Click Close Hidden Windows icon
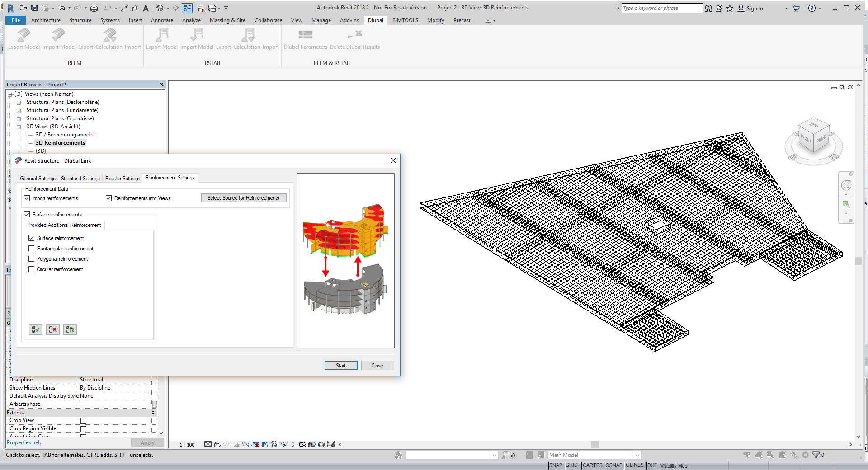The width and height of the screenshot is (868, 470). pos(201,8)
